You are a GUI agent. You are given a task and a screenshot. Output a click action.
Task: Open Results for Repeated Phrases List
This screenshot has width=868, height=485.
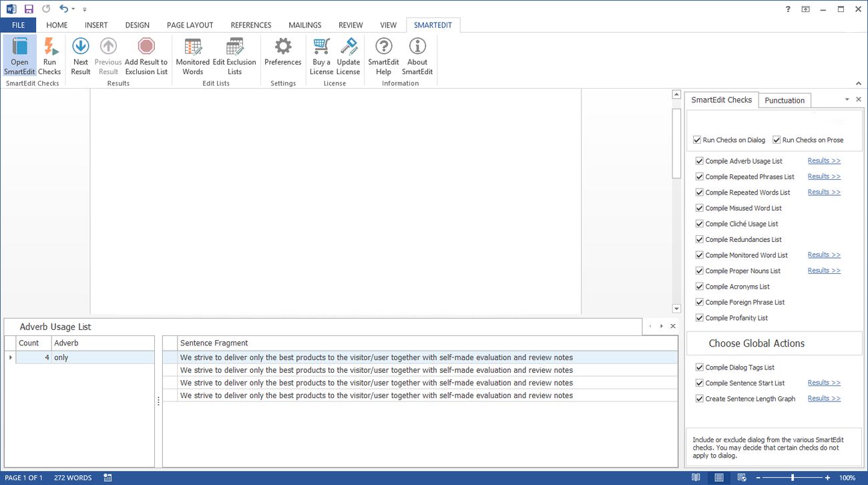824,177
